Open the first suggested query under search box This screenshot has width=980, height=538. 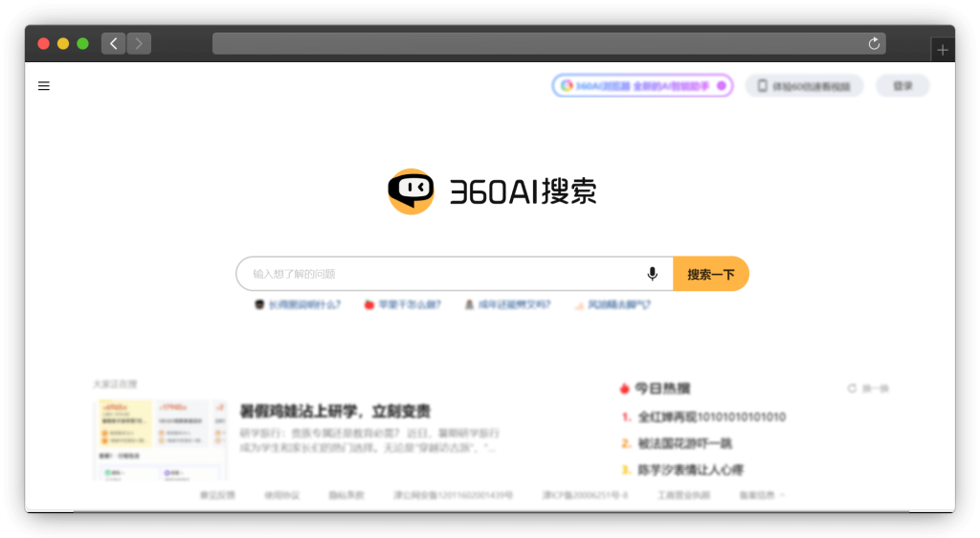click(298, 305)
